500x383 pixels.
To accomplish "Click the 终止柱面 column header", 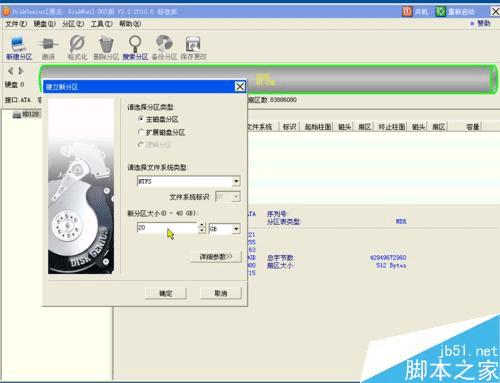I will tap(392, 127).
